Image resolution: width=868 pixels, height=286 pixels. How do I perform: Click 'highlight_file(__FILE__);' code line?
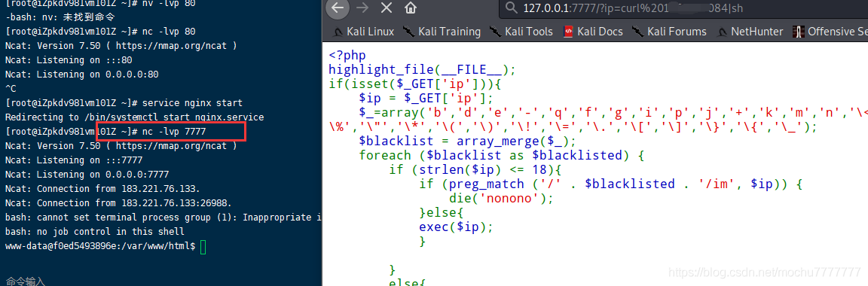(423, 70)
